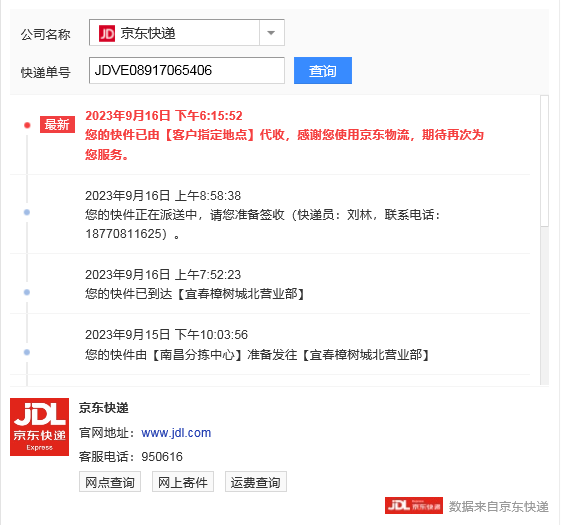Click the tracking list scrollbar thumb
This screenshot has height=525, width=568.
tap(544, 161)
